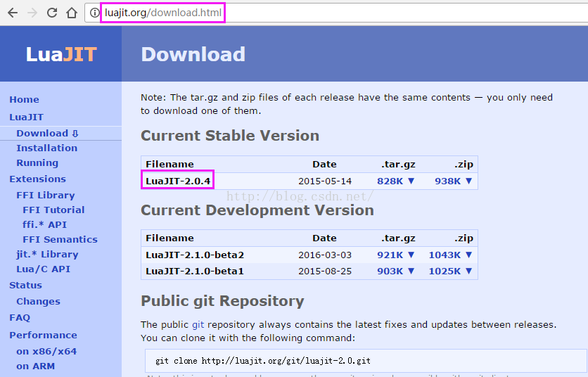Go to the Installation page

click(47, 148)
